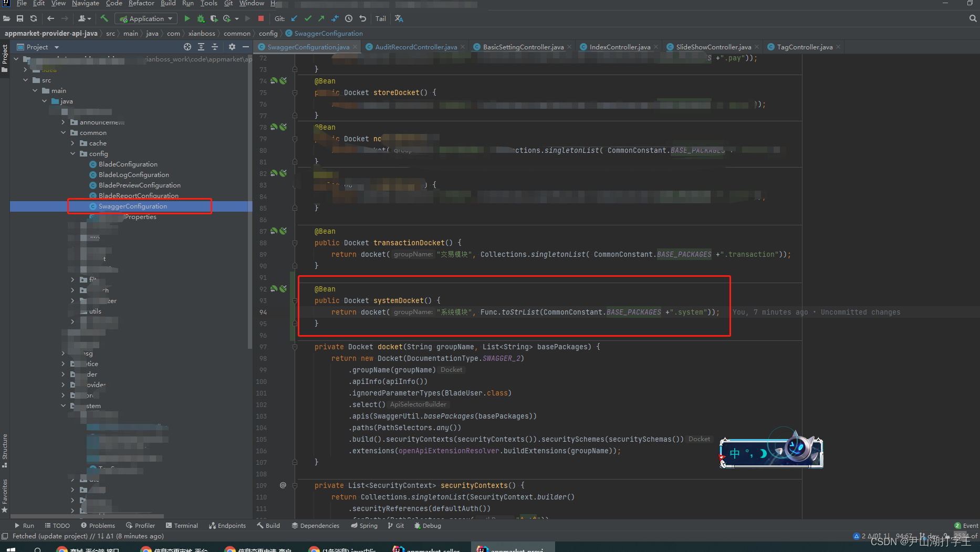Click the Git Rollback icon
This screenshot has height=552, width=980.
point(362,18)
